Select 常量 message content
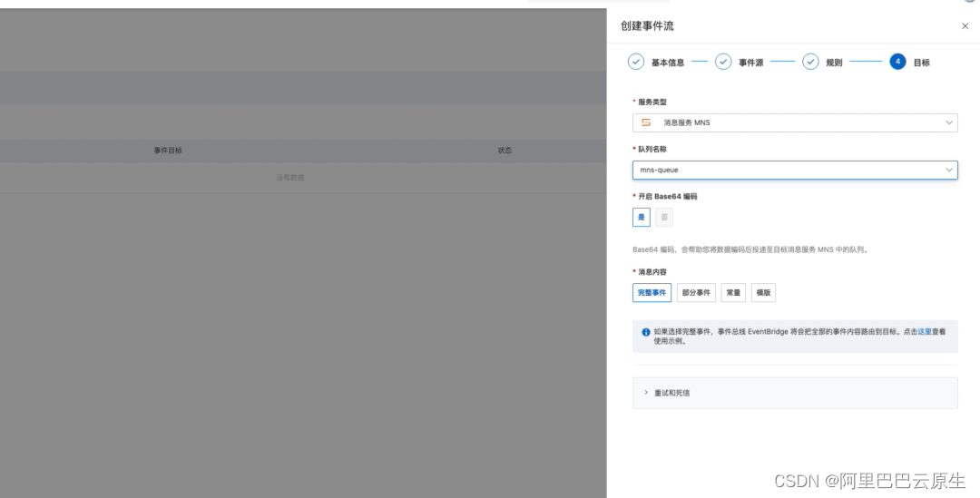Screen dimensions: 980x498 [733, 292]
